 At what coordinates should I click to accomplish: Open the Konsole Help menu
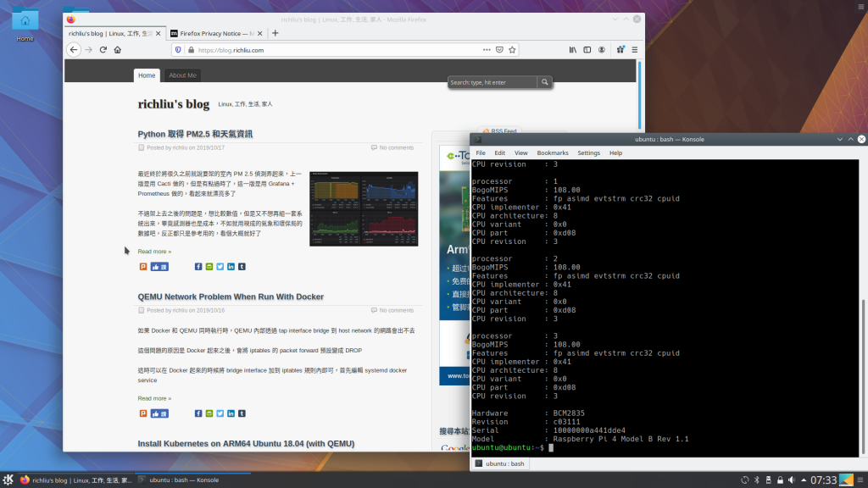click(x=615, y=153)
